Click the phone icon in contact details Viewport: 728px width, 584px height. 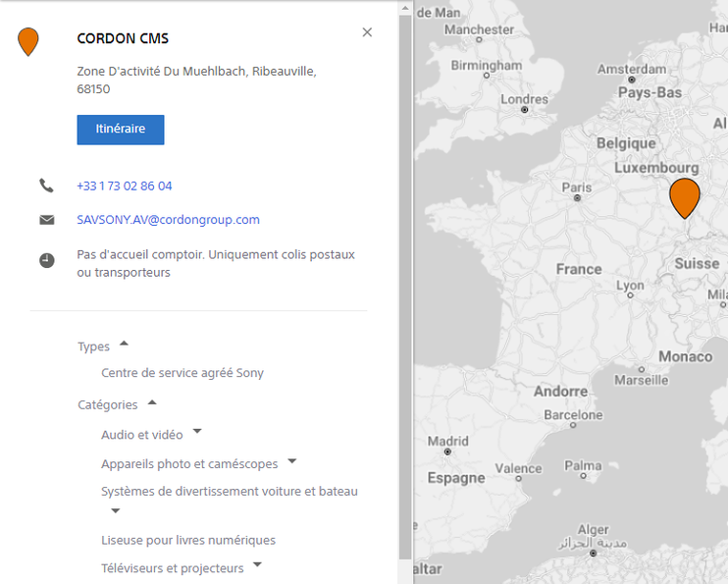(x=46, y=186)
